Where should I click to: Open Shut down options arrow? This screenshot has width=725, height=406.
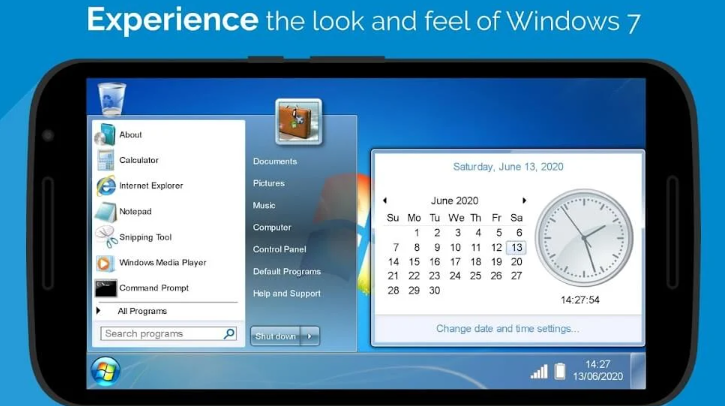310,336
